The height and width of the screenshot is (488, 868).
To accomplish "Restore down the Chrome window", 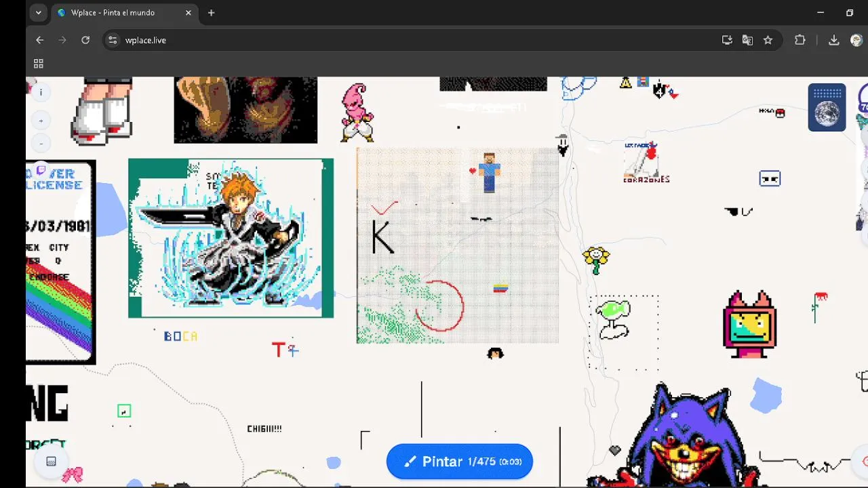I will coord(850,13).
